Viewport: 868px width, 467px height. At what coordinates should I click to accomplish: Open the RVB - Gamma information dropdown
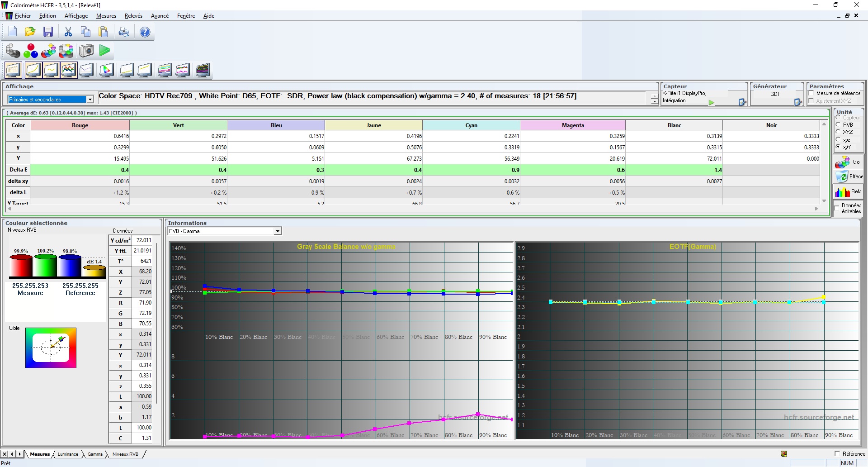pyautogui.click(x=278, y=231)
